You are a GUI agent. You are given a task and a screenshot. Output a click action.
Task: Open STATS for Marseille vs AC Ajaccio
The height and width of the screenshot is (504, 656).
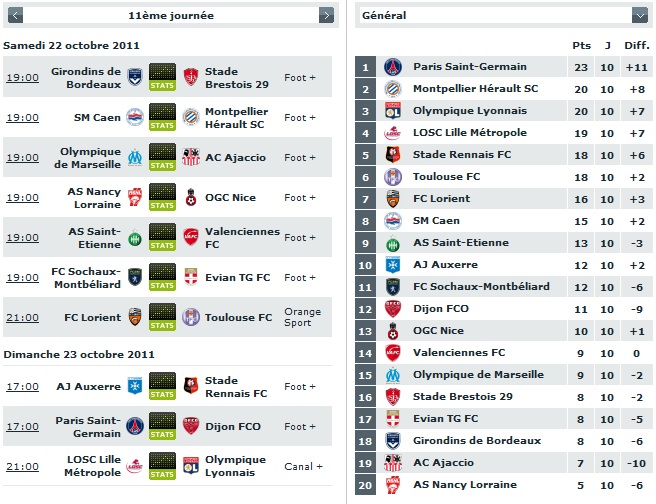[x=162, y=157]
